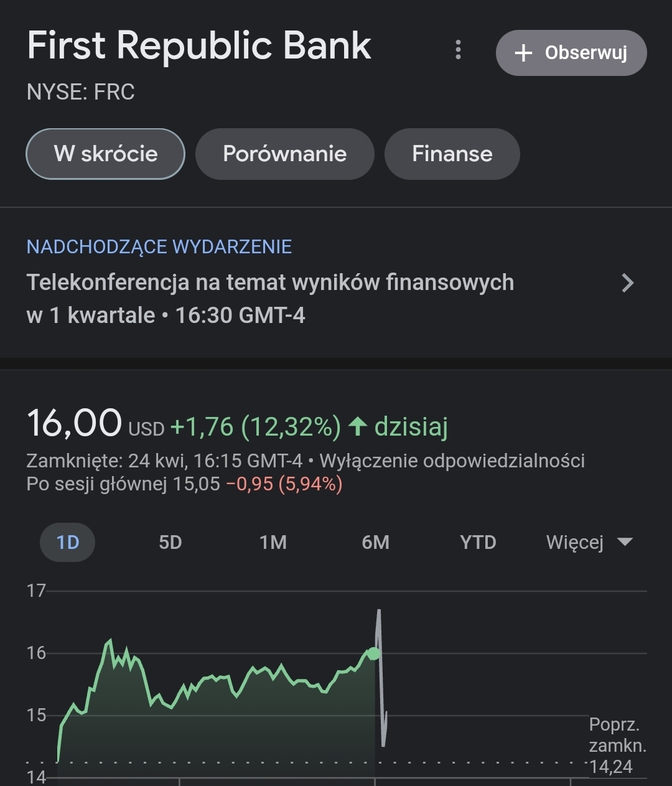Open Wyłączenie odpowiedzialności disclaimer link
Image resolution: width=672 pixels, height=786 pixels.
point(452,461)
